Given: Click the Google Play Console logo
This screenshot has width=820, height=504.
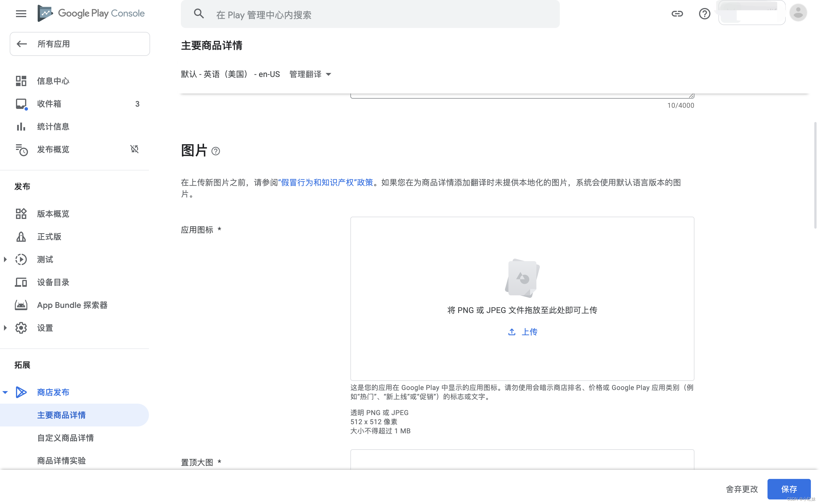Looking at the screenshot, I should [x=91, y=13].
